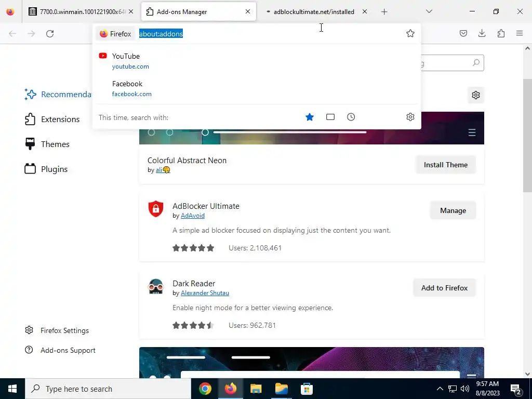This screenshot has width=532, height=399.
Task: Click the about:addons address text
Action: pyautogui.click(x=161, y=34)
